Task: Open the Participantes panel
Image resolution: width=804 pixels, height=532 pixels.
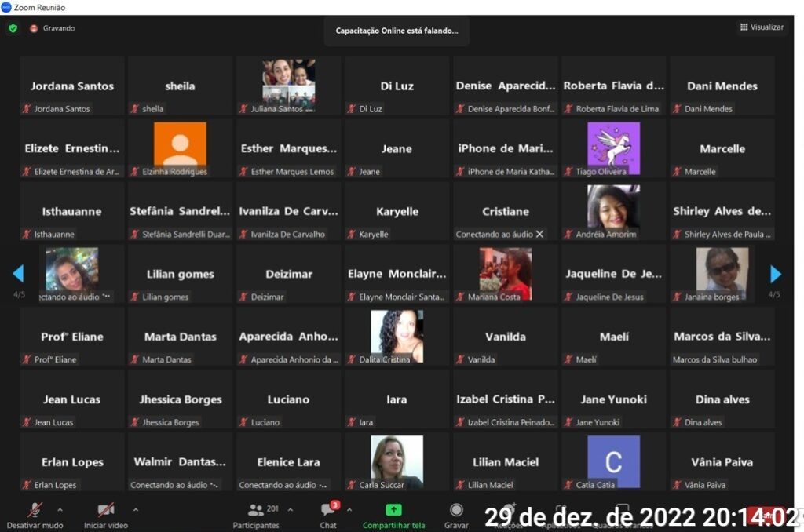Action: (257, 510)
